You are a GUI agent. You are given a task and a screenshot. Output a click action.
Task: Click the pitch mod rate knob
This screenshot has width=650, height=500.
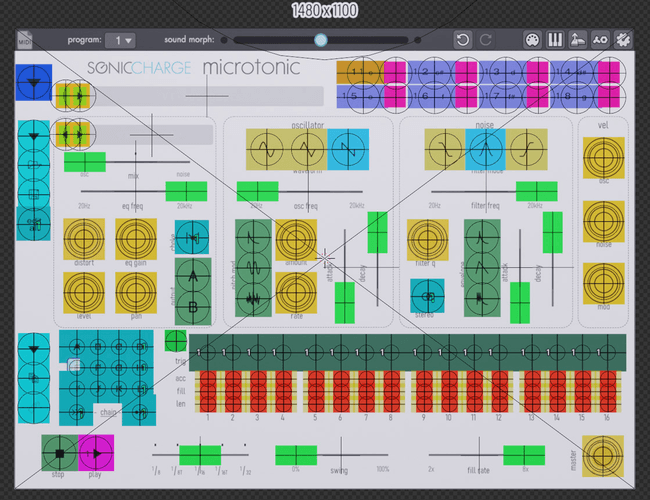click(296, 292)
